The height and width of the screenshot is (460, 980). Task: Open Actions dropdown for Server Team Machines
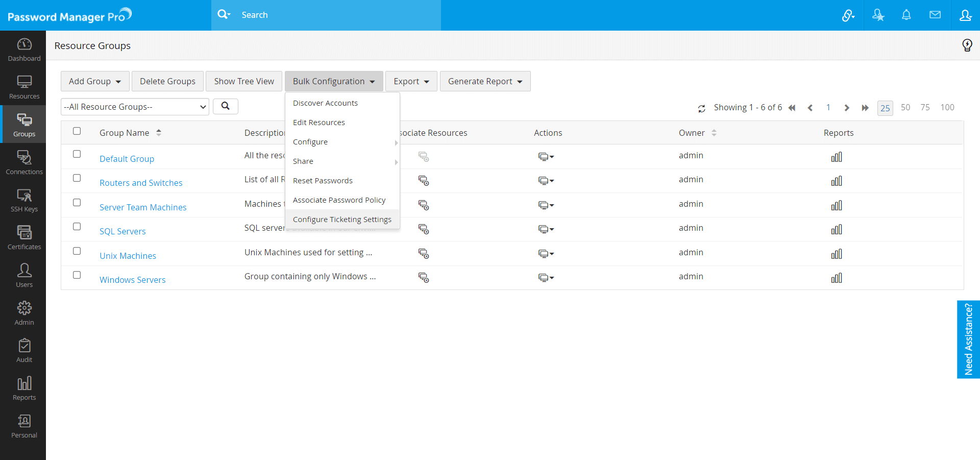coord(546,205)
